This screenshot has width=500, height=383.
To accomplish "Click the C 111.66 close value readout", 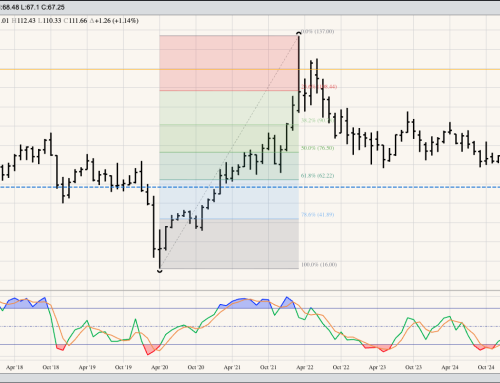I will point(75,21).
